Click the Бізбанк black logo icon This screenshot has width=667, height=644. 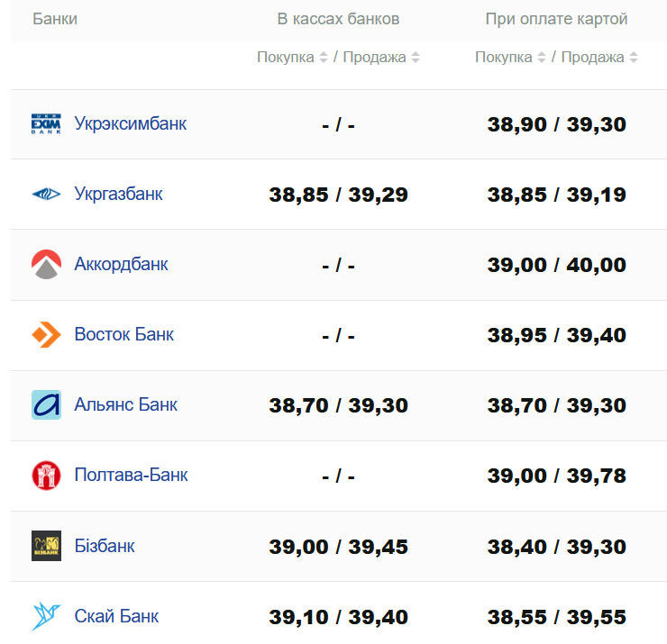point(46,546)
